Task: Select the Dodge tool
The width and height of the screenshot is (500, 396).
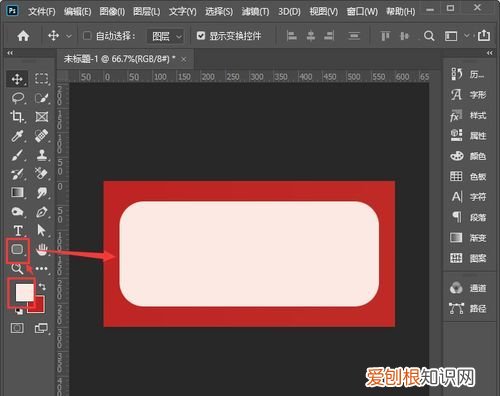Action: click(x=17, y=212)
